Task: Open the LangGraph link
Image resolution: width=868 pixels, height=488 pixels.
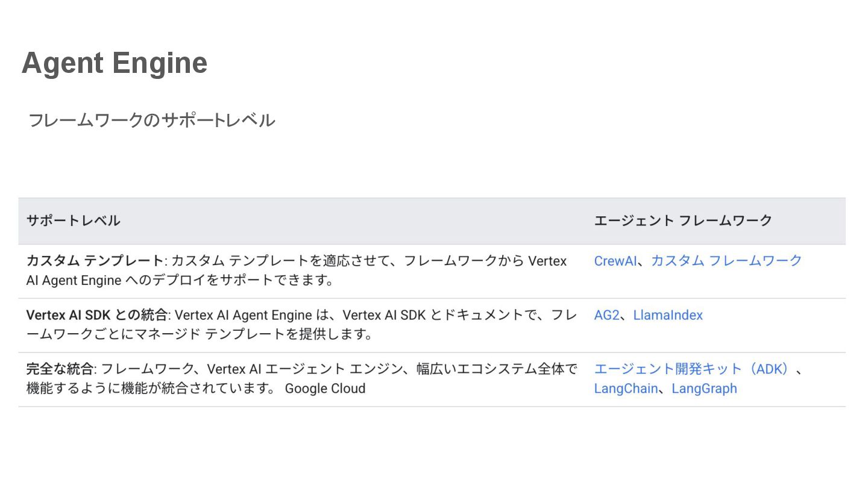Action: pyautogui.click(x=703, y=389)
